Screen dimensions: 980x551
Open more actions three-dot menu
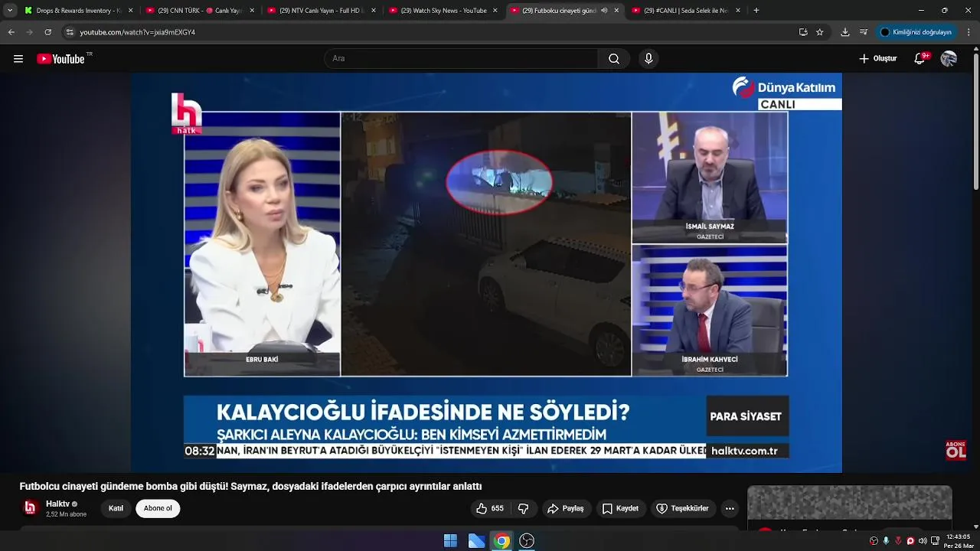(730, 508)
